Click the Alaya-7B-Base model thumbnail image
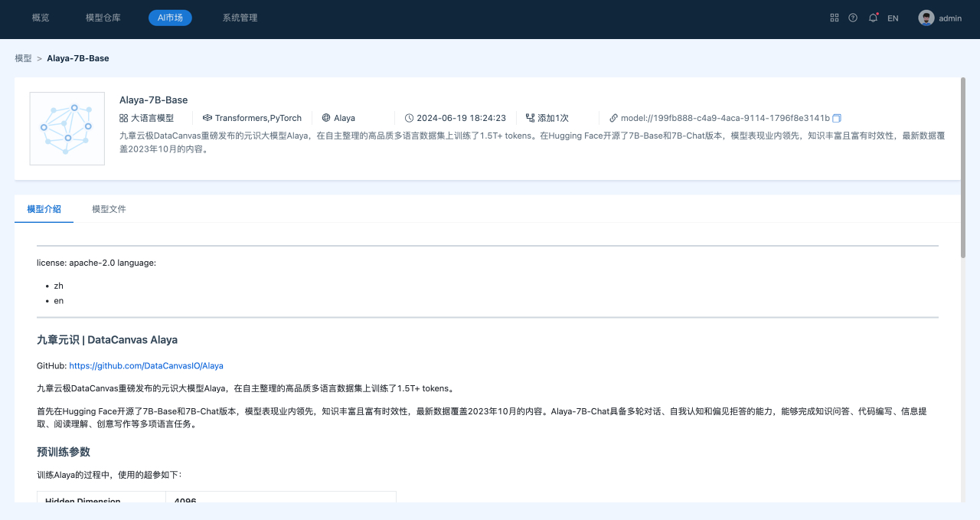 point(67,129)
